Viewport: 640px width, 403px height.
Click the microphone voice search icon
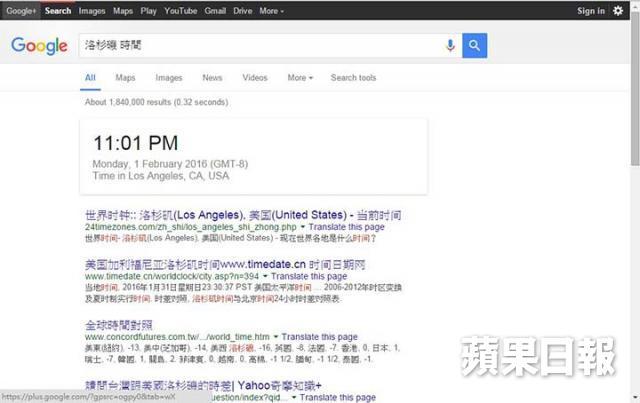tap(450, 45)
